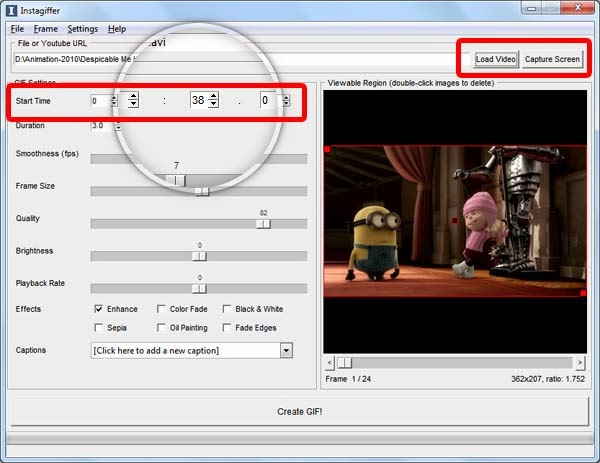600x463 pixels.
Task: Click the Smoothness (fps) slider track
Action: pos(199,159)
